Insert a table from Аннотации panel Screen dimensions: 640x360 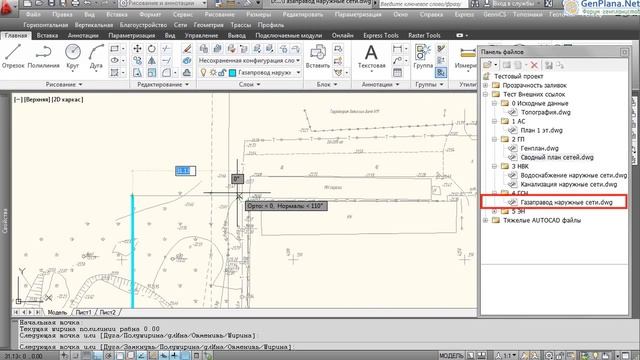[397, 73]
